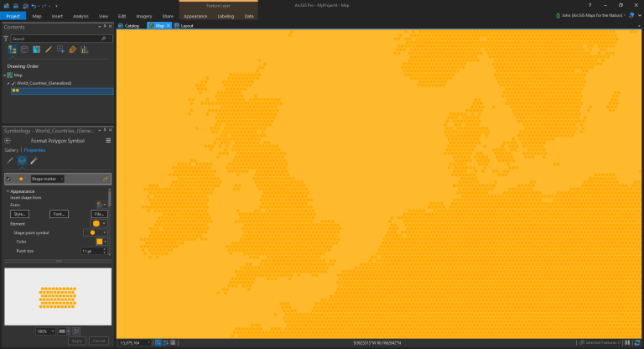Select List By Snapping icon
The width and height of the screenshot is (644, 349).
tap(60, 49)
